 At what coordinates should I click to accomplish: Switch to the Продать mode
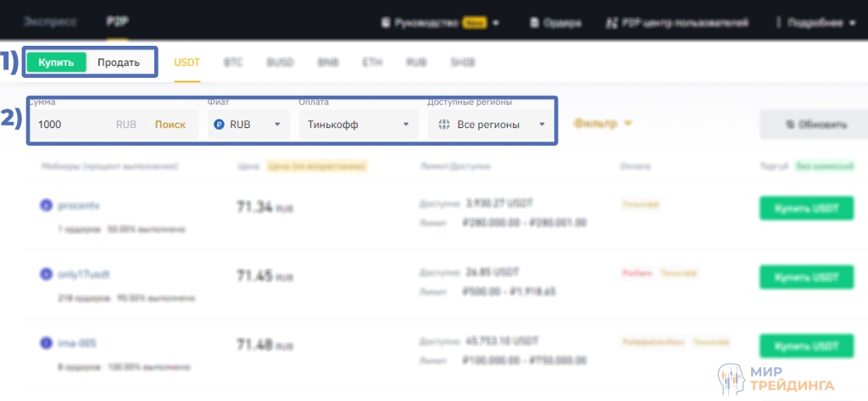[x=119, y=63]
